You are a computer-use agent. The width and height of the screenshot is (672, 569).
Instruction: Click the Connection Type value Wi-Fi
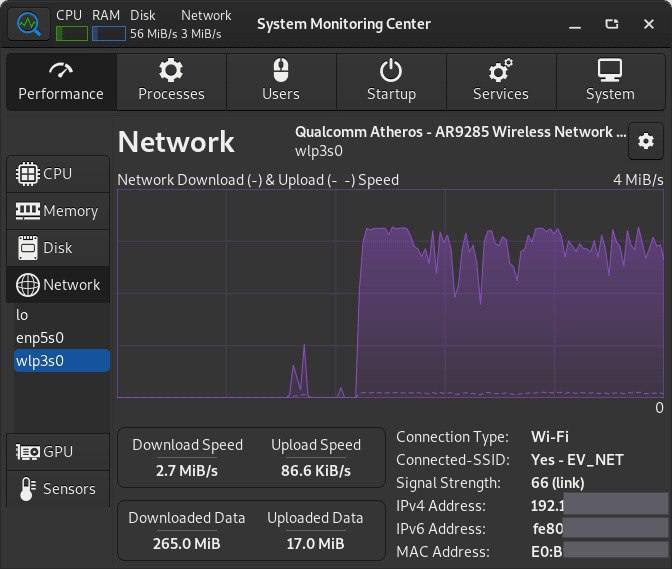(x=550, y=437)
